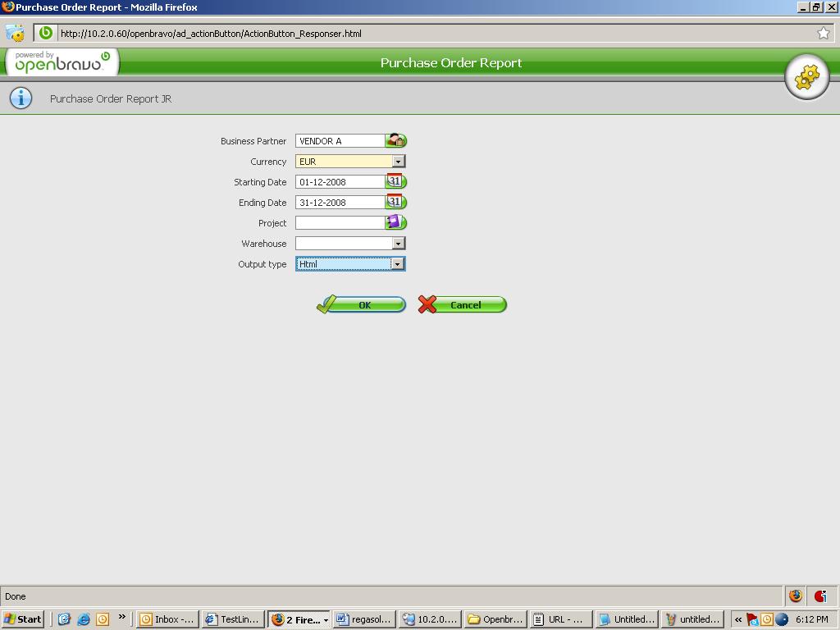This screenshot has height=630, width=840.
Task: Expand the Output type dropdown
Action: (397, 264)
